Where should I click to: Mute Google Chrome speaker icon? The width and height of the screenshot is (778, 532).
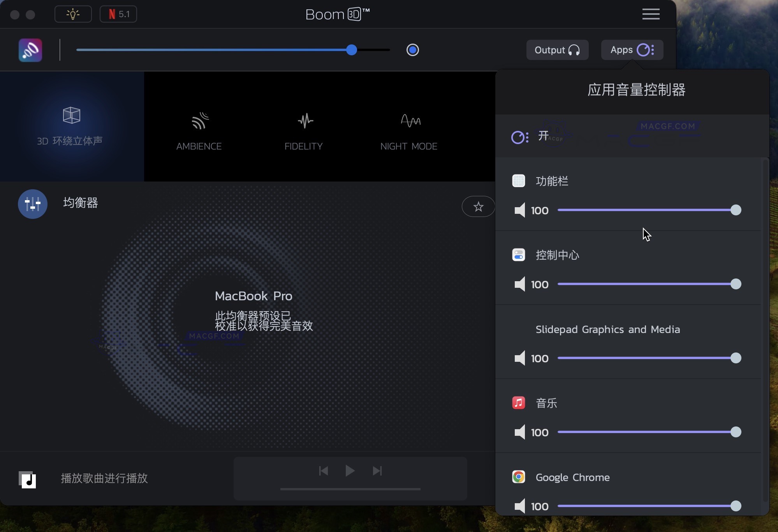tap(519, 506)
